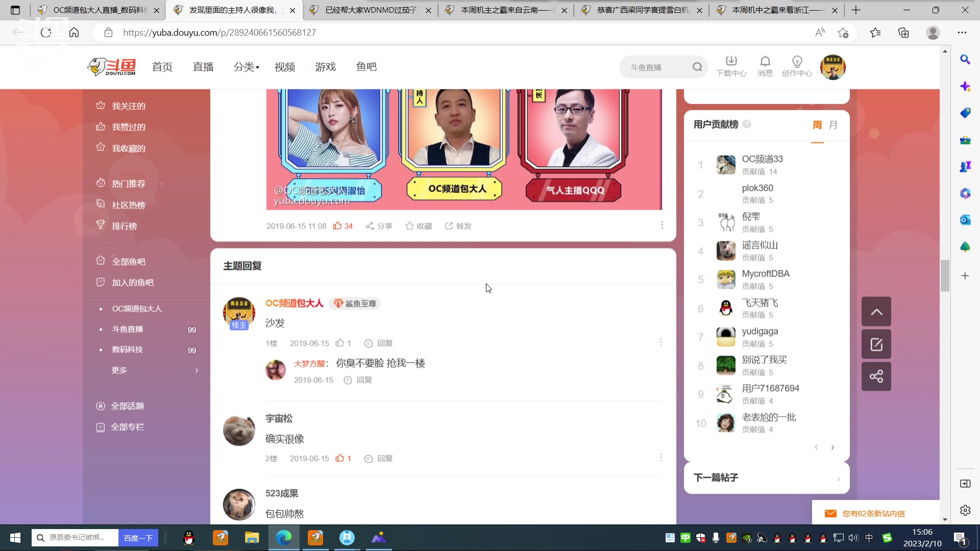
Task: Switch contribution ranking to 月 tab
Action: [834, 125]
